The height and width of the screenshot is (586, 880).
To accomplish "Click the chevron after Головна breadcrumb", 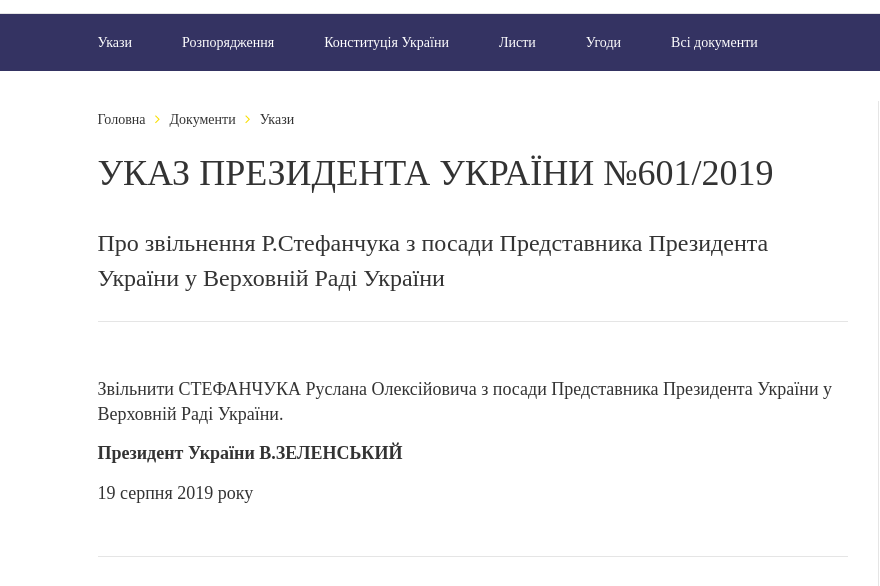I will click(x=157, y=120).
